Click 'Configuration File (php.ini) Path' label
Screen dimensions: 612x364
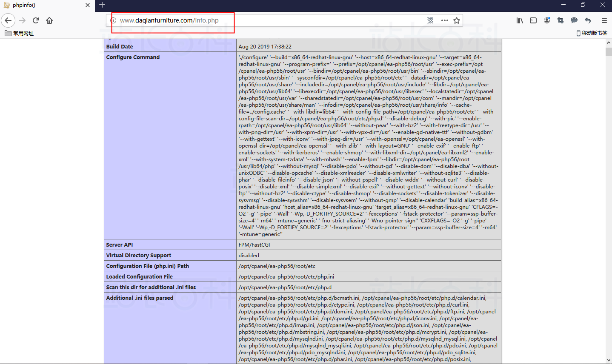[148, 266]
